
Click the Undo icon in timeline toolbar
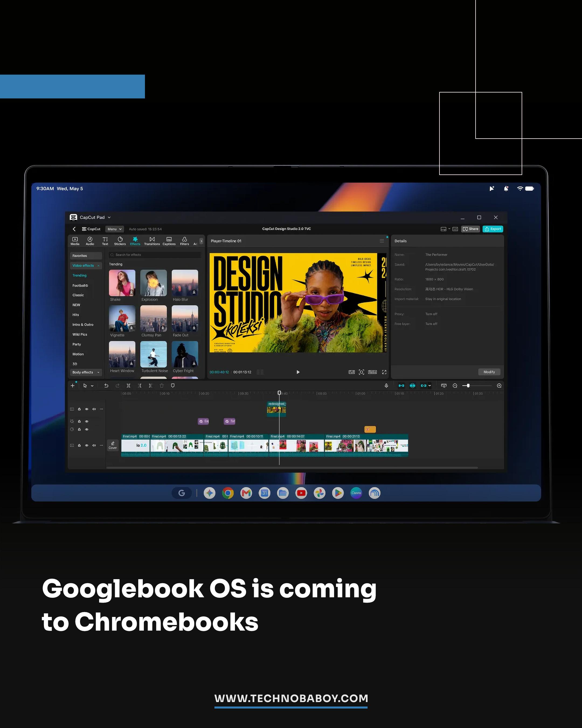pos(106,386)
